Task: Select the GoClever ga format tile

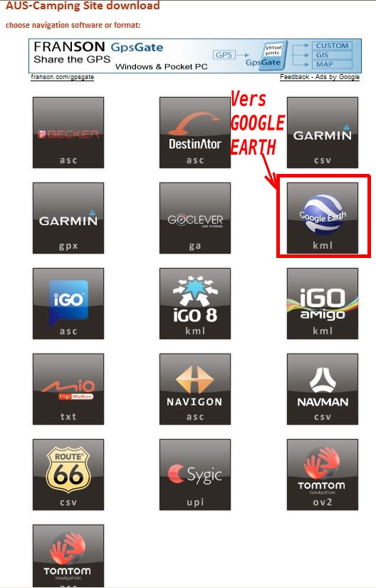Action: point(195,218)
